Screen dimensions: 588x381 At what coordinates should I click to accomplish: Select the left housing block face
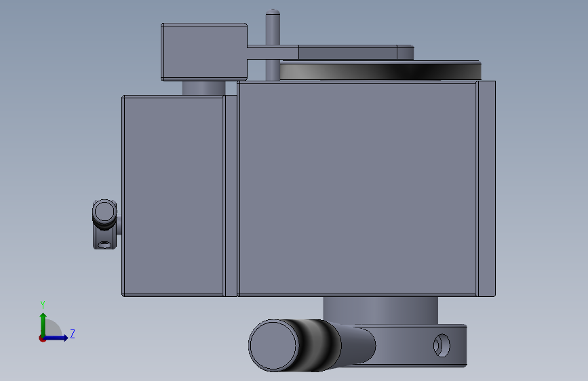(173, 195)
